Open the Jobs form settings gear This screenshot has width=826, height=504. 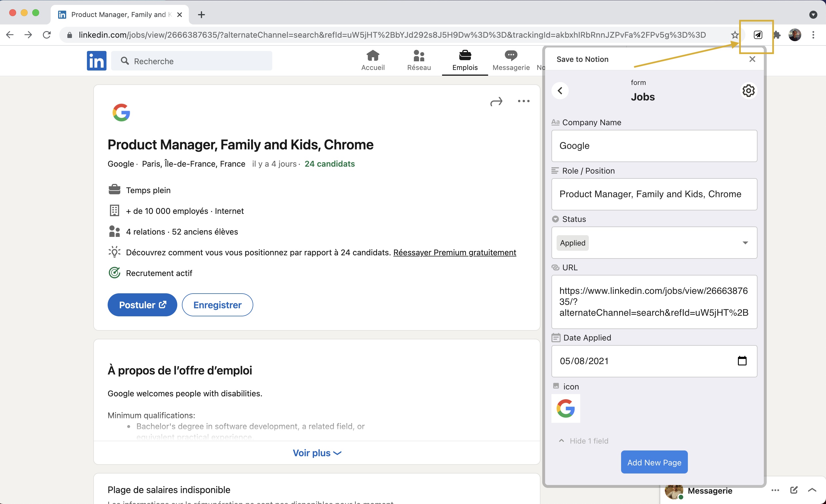(x=748, y=91)
